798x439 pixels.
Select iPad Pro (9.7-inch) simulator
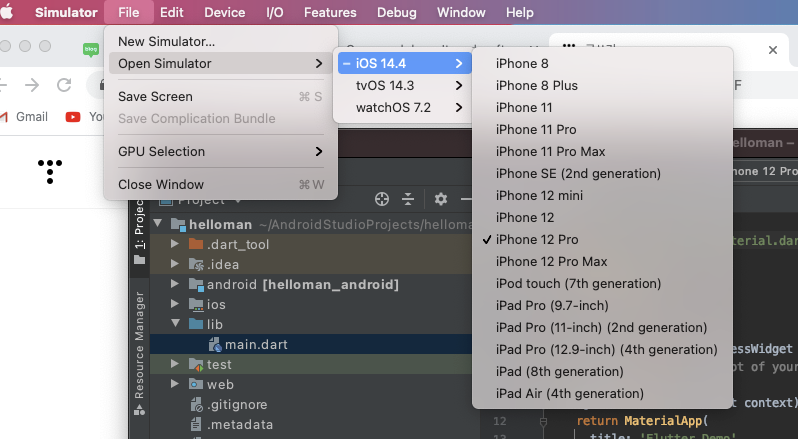(603, 305)
